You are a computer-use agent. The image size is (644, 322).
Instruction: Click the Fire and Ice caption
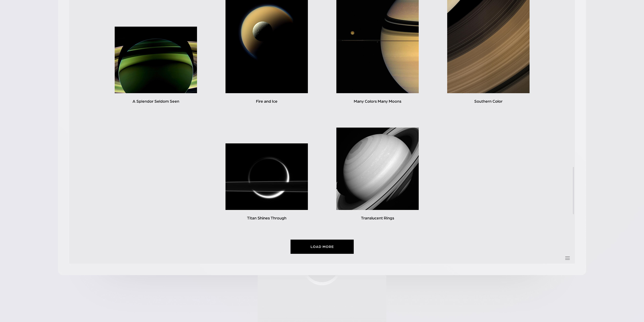tap(266, 101)
